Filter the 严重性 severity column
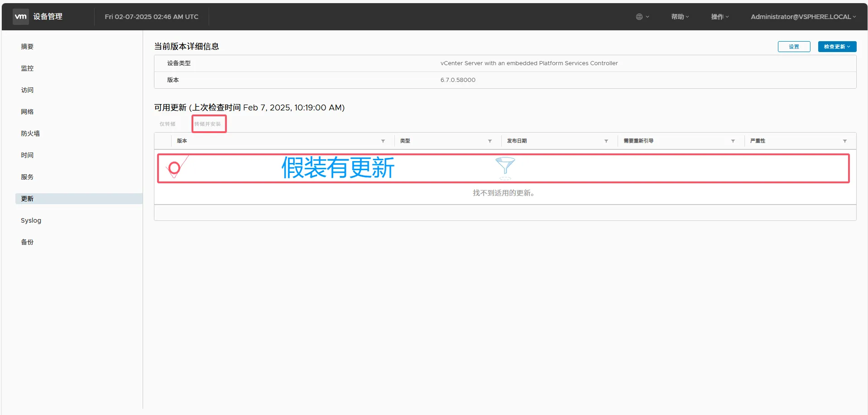Viewport: 868px width, 415px height. click(845, 141)
